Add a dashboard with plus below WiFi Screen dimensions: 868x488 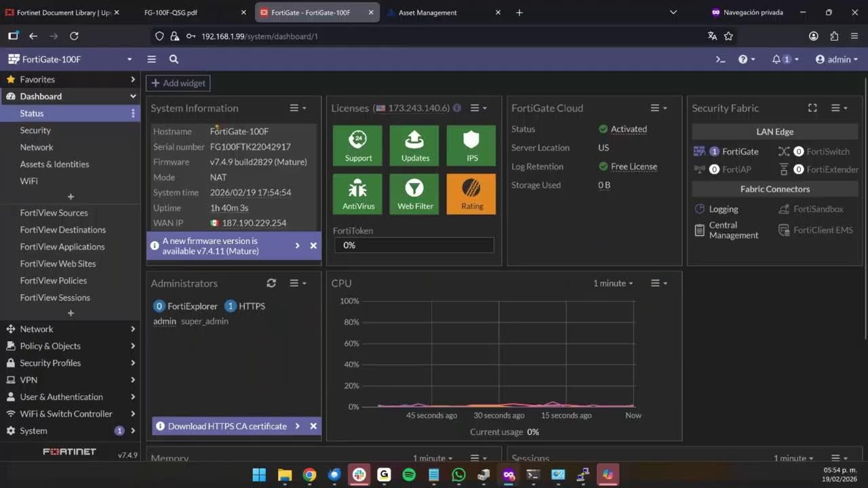(71, 197)
